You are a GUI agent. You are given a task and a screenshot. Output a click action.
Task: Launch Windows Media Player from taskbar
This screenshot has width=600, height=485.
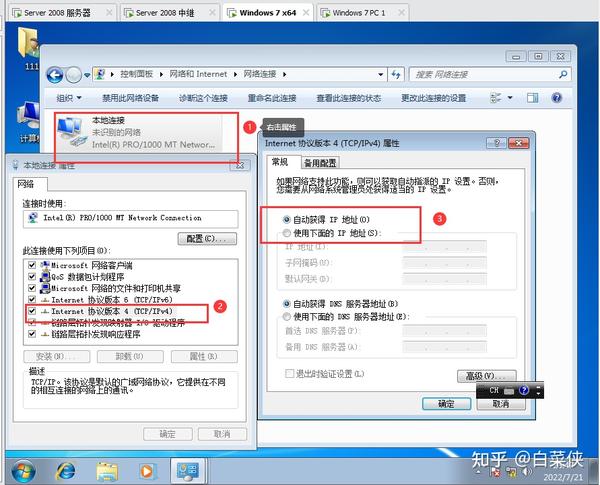coord(147,471)
